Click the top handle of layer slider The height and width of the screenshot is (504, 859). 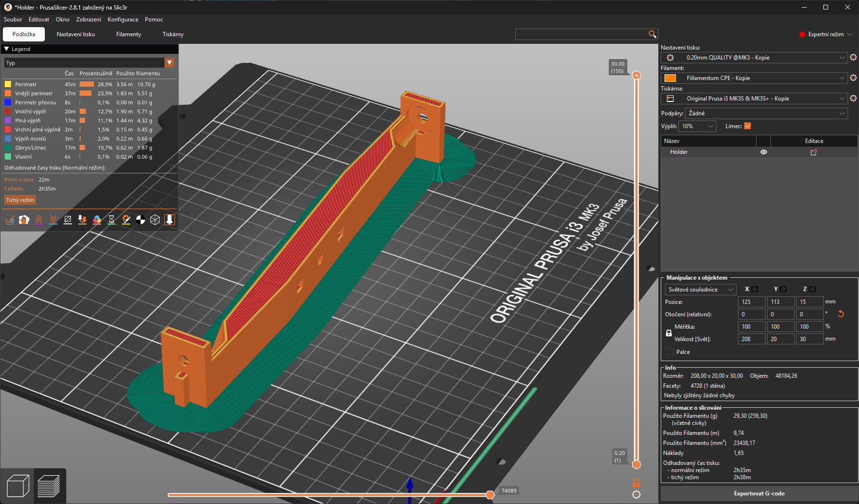pyautogui.click(x=636, y=75)
